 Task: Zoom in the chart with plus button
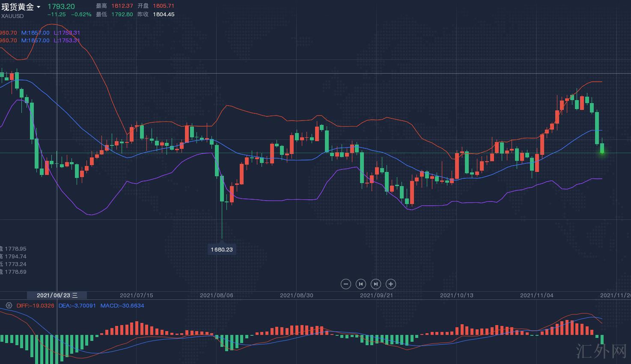click(x=391, y=284)
